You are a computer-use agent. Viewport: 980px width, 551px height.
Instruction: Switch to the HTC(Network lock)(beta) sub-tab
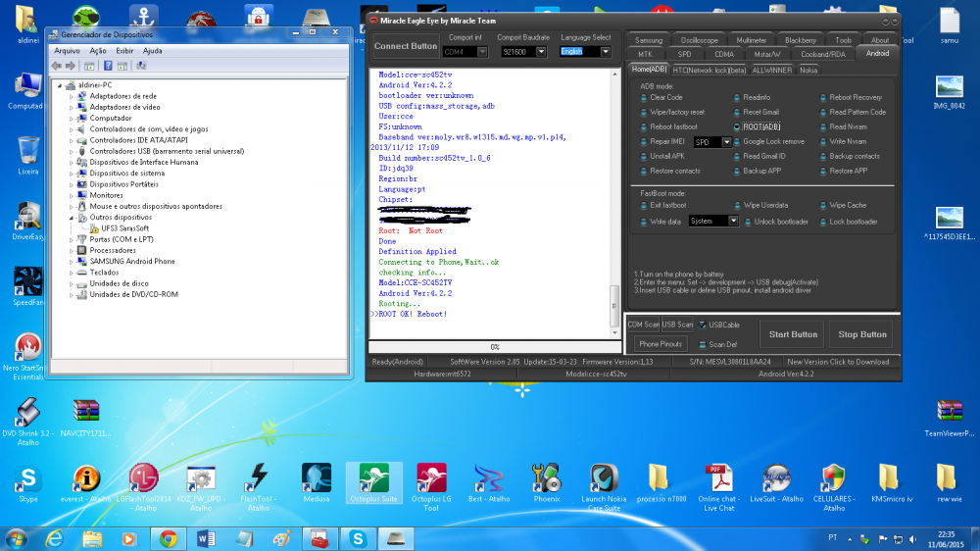pos(709,70)
